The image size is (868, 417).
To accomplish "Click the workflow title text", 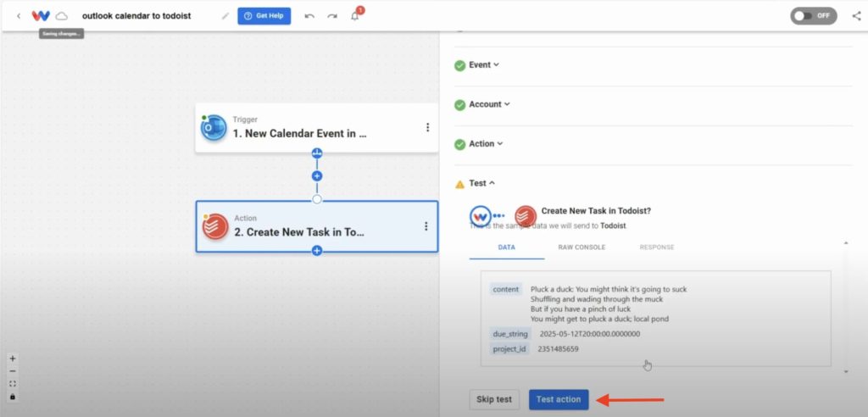I will click(x=136, y=16).
